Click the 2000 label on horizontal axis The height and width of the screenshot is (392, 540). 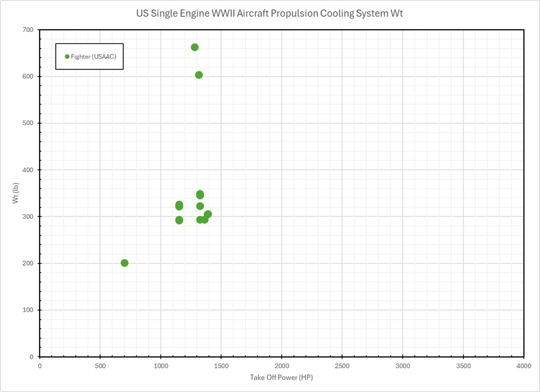(282, 366)
